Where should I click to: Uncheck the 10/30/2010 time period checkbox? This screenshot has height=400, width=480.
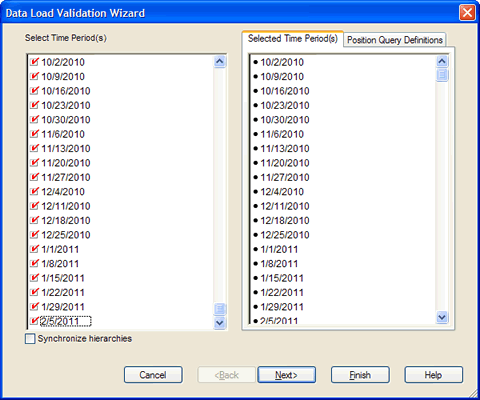[x=34, y=119]
